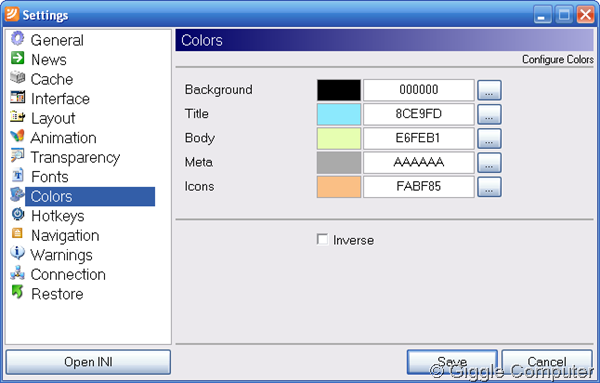Click the Interface window icon

pyautogui.click(x=17, y=97)
